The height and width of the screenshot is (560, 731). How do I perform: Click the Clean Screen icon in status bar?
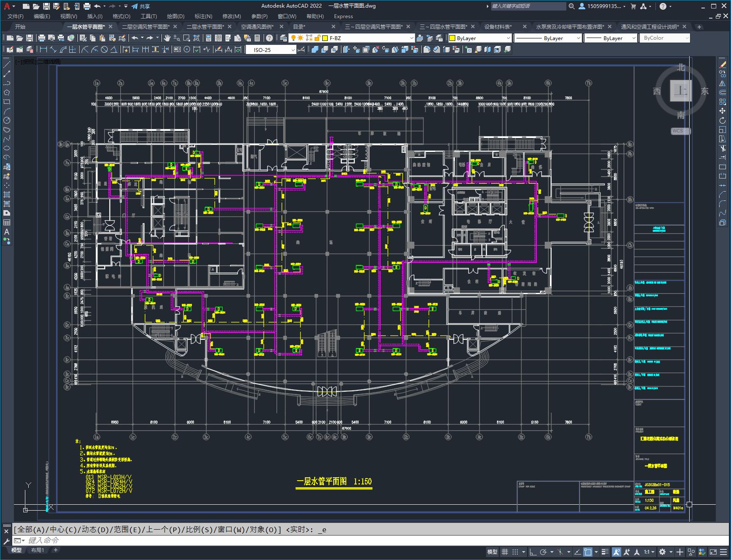(713, 552)
